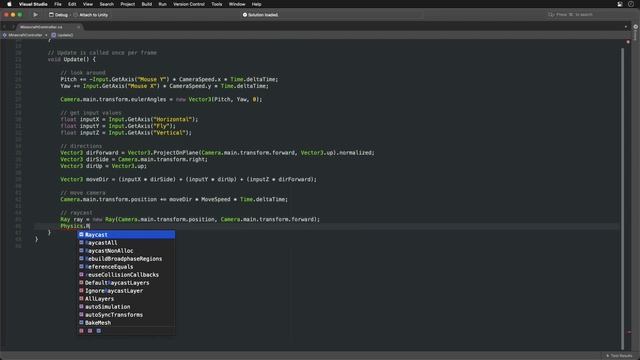Open the Toolbox side panel icon
Viewport: 640px width, 360px height.
point(636,27)
